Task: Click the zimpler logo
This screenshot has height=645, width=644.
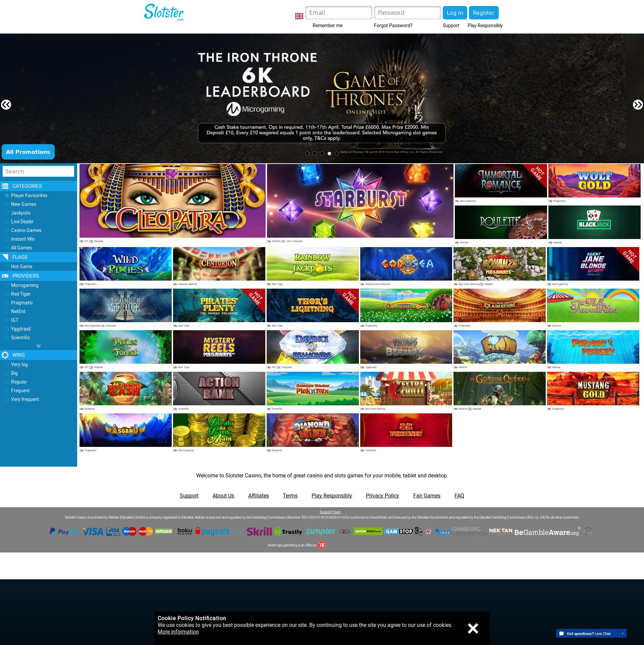Action: click(321, 531)
